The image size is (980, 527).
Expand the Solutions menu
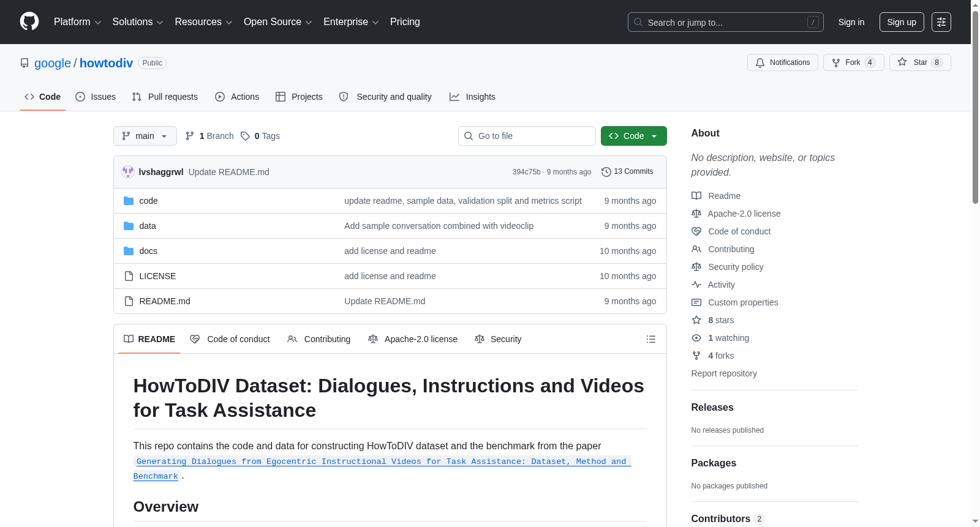coord(138,22)
